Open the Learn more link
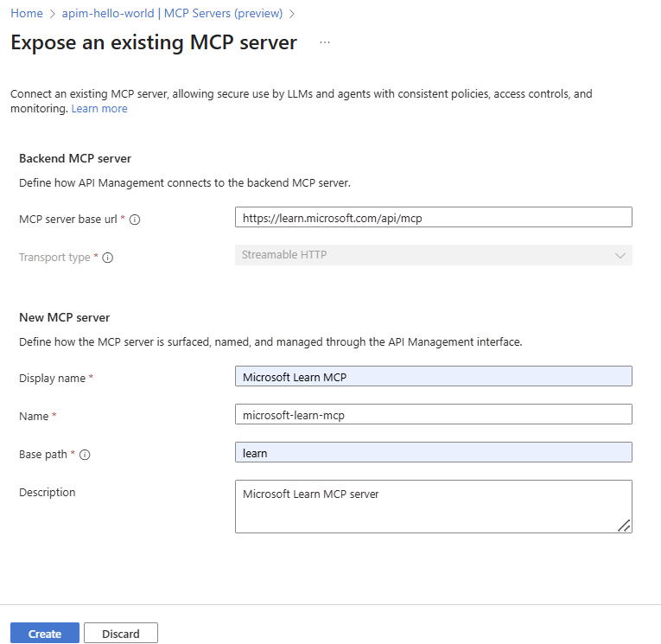661x644 pixels. [99, 109]
